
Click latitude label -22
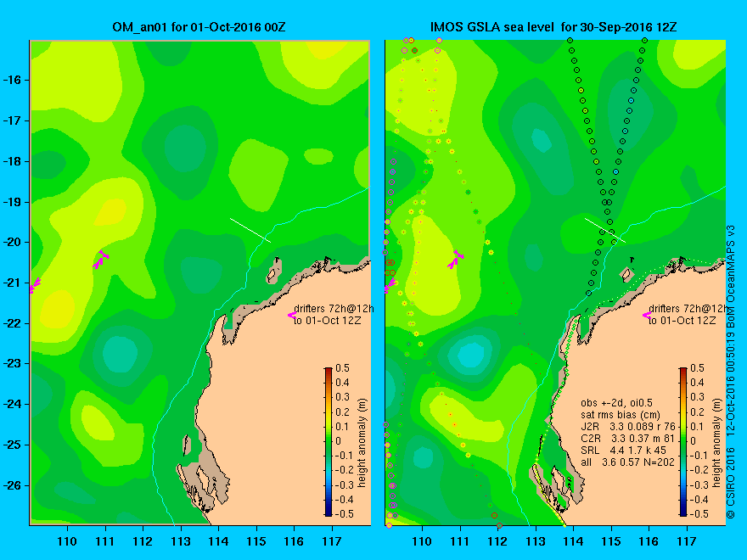point(13,323)
